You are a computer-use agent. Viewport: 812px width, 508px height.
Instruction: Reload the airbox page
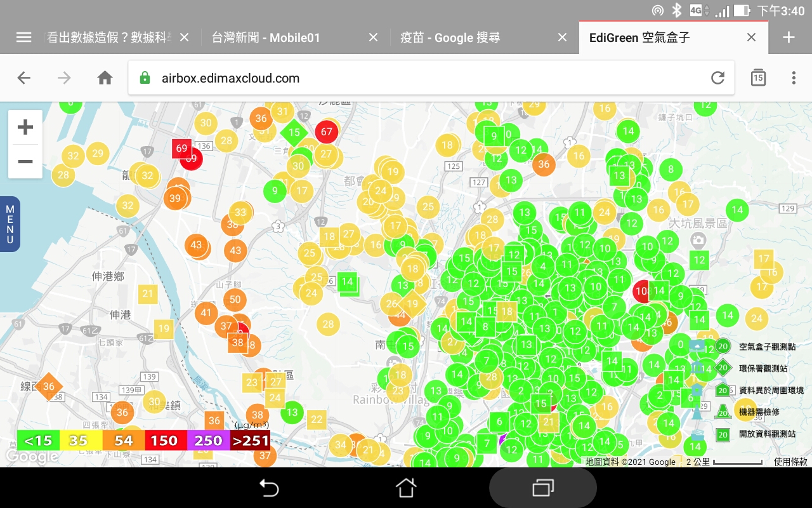[717, 78]
